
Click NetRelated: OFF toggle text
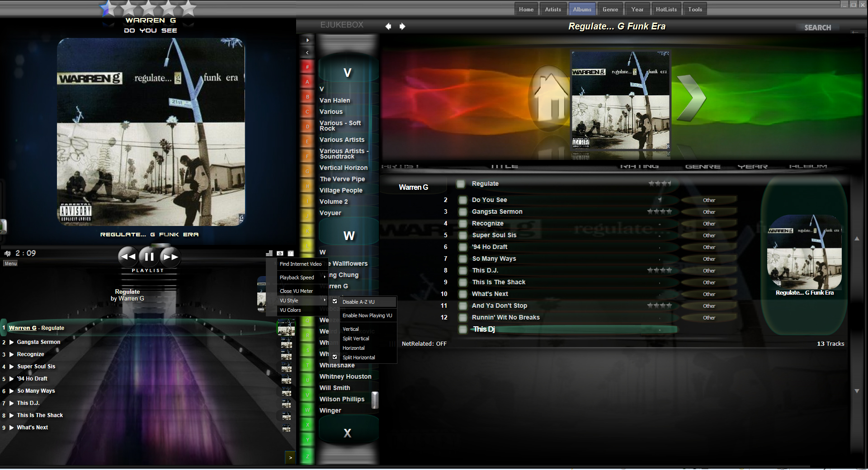pos(424,344)
